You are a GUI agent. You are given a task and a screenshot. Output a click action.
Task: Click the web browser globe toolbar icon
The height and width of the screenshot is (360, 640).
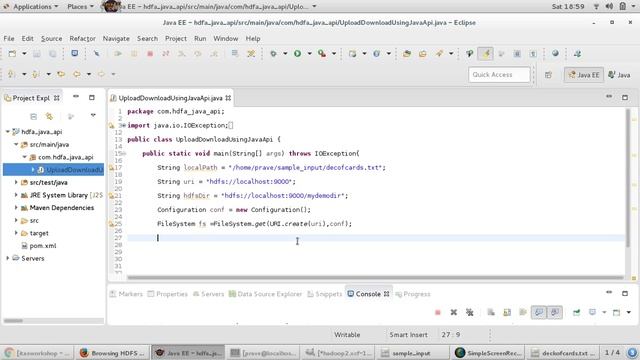[x=555, y=53]
